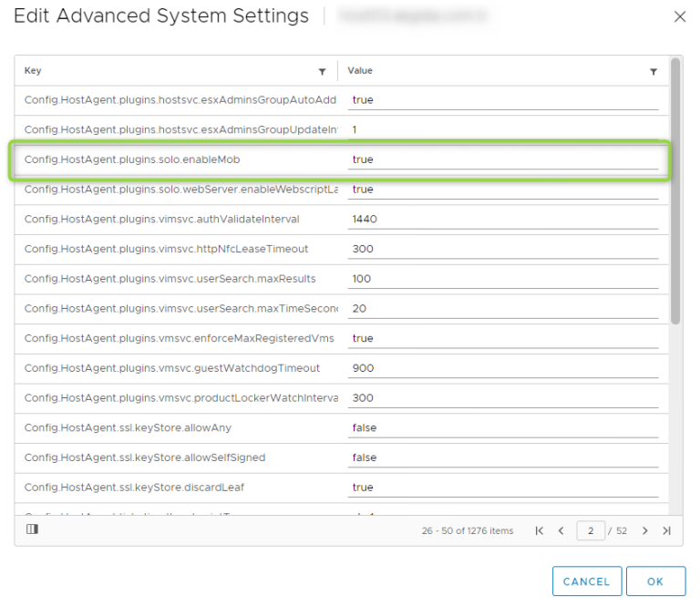Go to the previous page

pos(561,530)
